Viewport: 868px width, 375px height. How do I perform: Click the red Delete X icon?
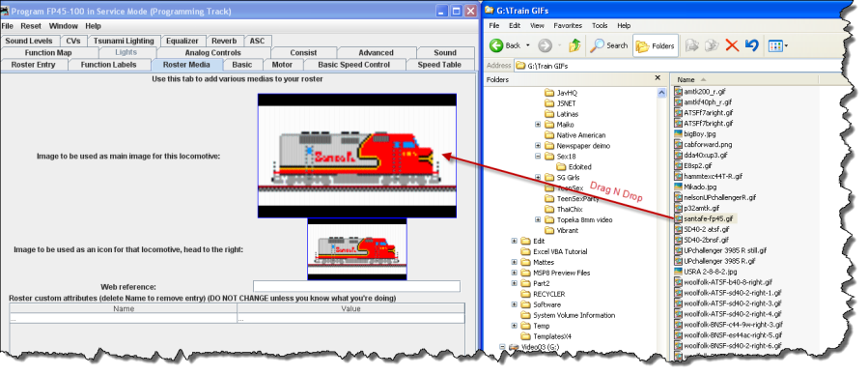point(732,45)
